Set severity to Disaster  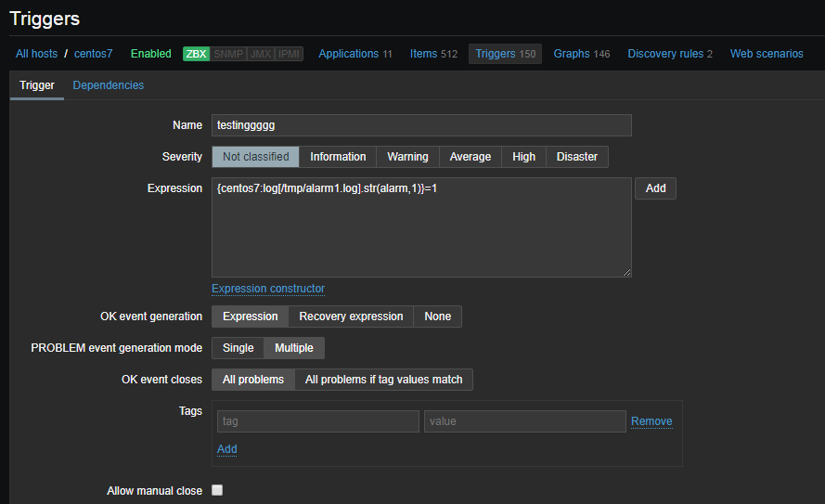click(x=576, y=157)
